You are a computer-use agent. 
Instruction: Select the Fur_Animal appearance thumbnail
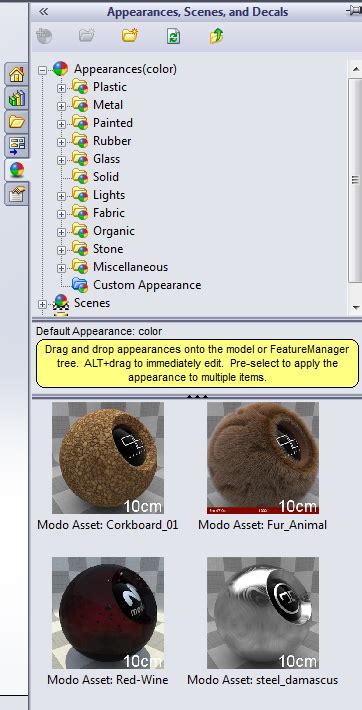(263, 458)
